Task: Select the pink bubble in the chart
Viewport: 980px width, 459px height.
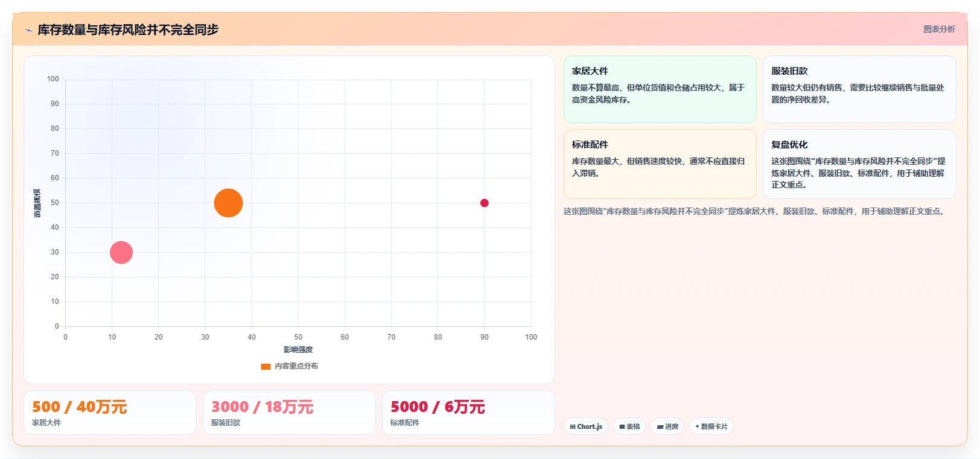Action: tap(121, 252)
